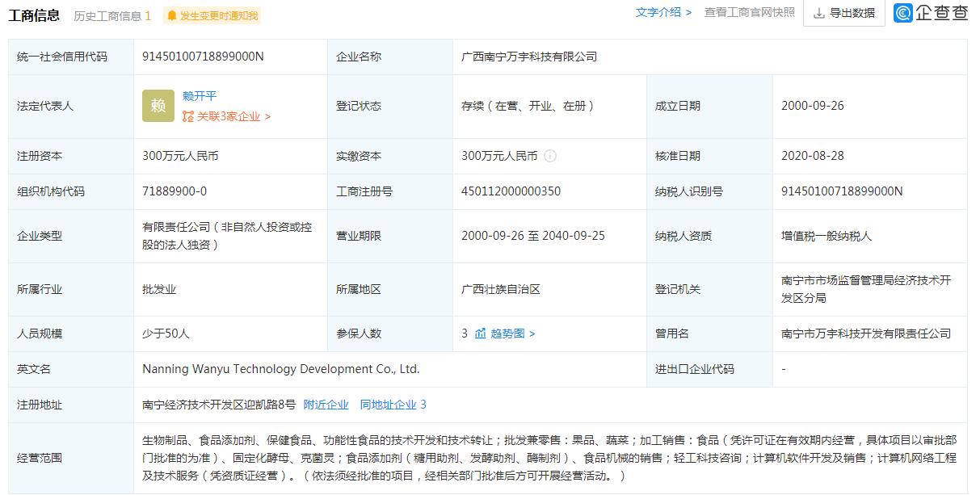The height and width of the screenshot is (495, 980).
Task: Click the 进出口企业代码 label
Action: pos(695,369)
